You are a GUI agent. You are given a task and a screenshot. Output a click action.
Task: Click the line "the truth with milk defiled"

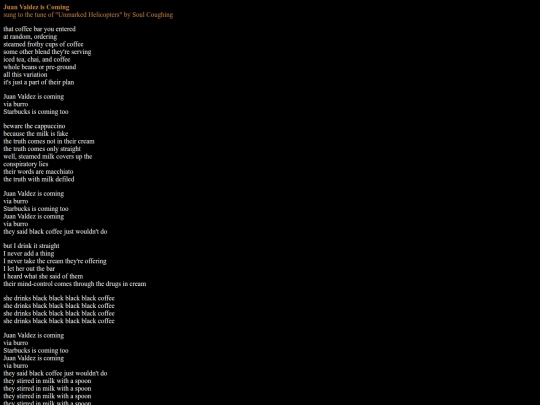pos(39,179)
